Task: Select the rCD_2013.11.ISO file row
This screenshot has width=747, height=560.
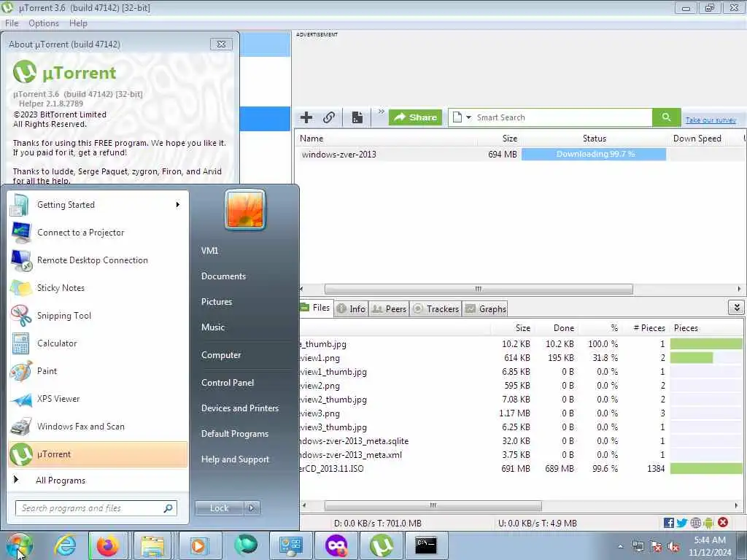Action: 521,469
